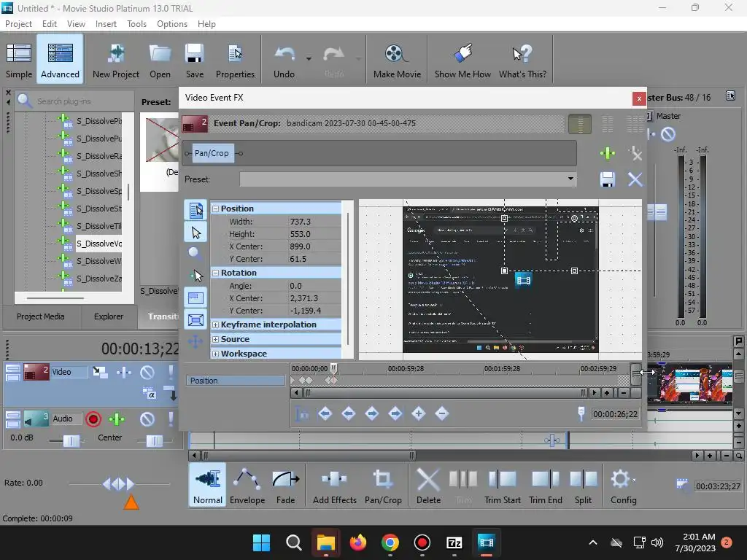Click the Add Effects button
This screenshot has height=560, width=747.
[334, 486]
